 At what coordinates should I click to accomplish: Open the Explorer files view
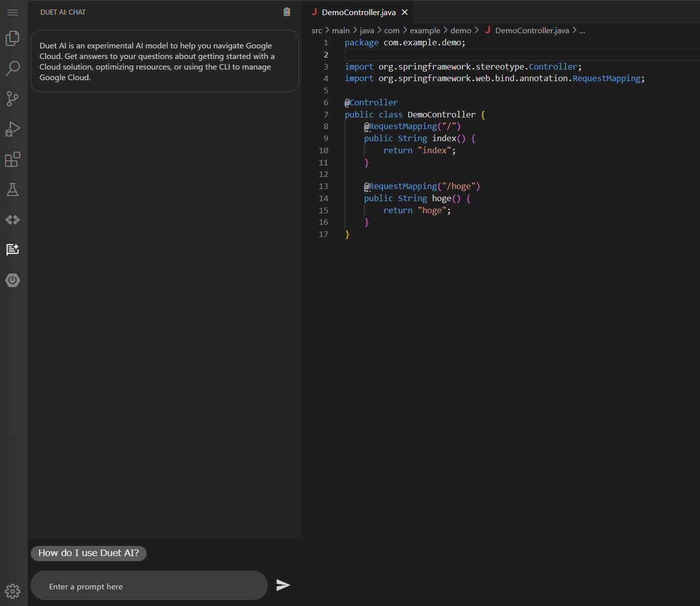click(x=13, y=38)
